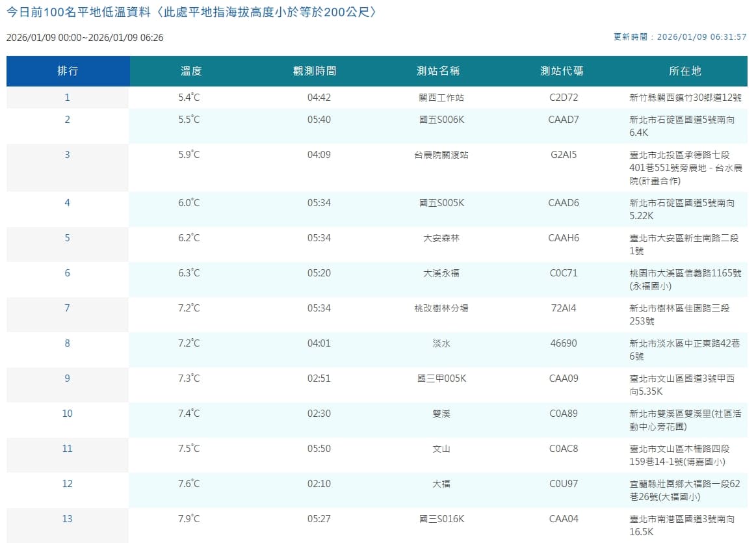
Task: Click station name 大溪永福
Action: (441, 273)
